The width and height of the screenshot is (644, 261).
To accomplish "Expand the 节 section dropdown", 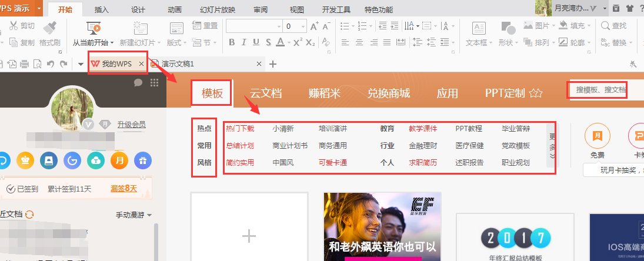I will point(214,43).
